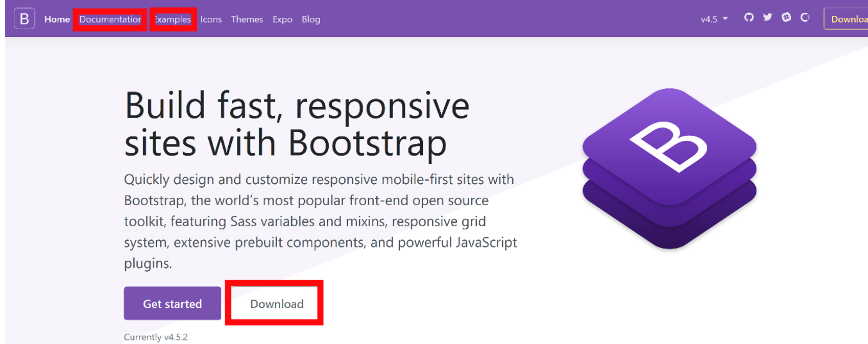
Task: Open the Examples nav link
Action: point(173,19)
